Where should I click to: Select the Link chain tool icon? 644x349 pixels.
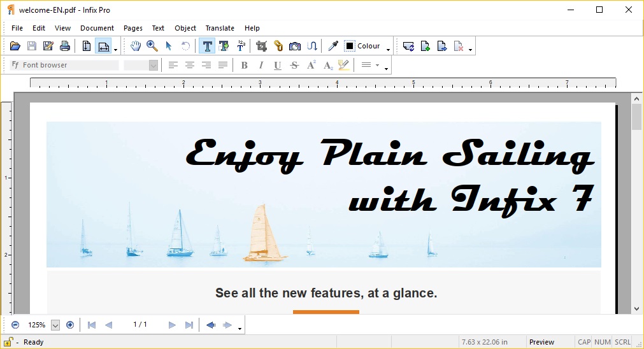pos(278,46)
